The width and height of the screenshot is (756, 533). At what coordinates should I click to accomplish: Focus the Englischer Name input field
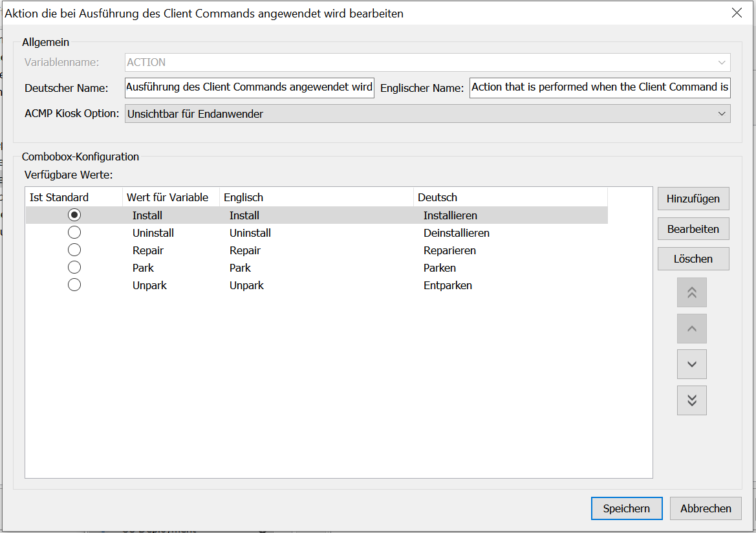[x=599, y=87]
